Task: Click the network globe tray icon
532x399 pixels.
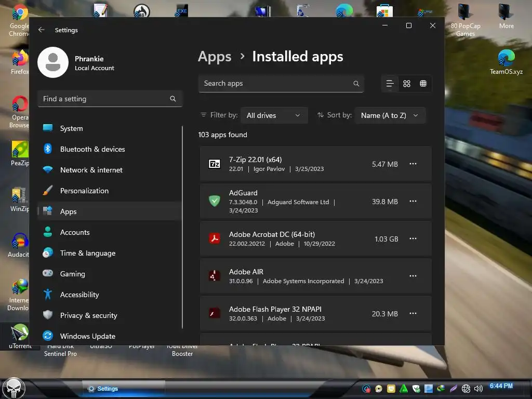Action: tap(466, 389)
